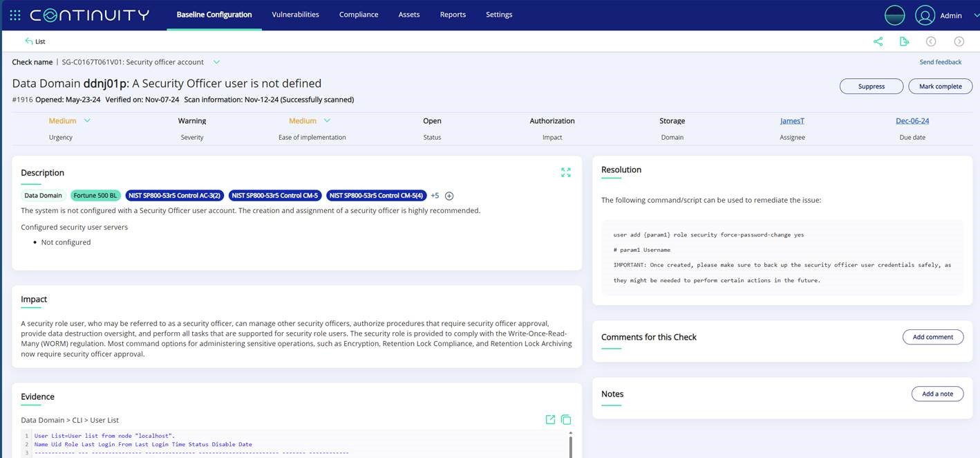Copy evidence text to clipboard icon
The width and height of the screenshot is (980, 458).
pyautogui.click(x=566, y=419)
